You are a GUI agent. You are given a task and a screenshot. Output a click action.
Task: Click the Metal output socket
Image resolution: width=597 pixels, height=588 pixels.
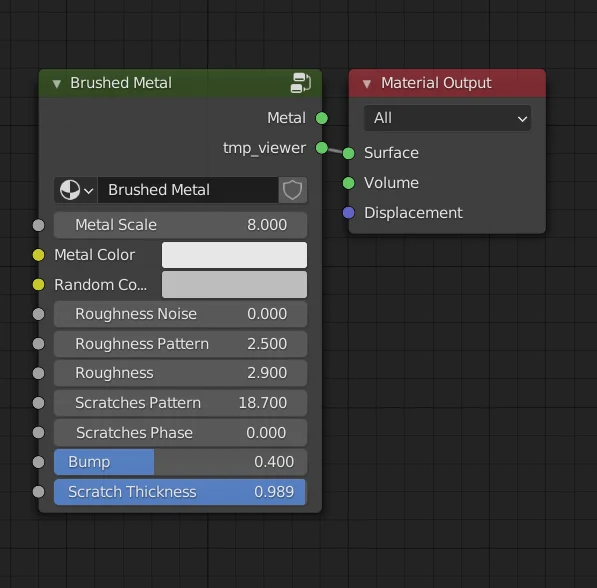click(x=322, y=118)
